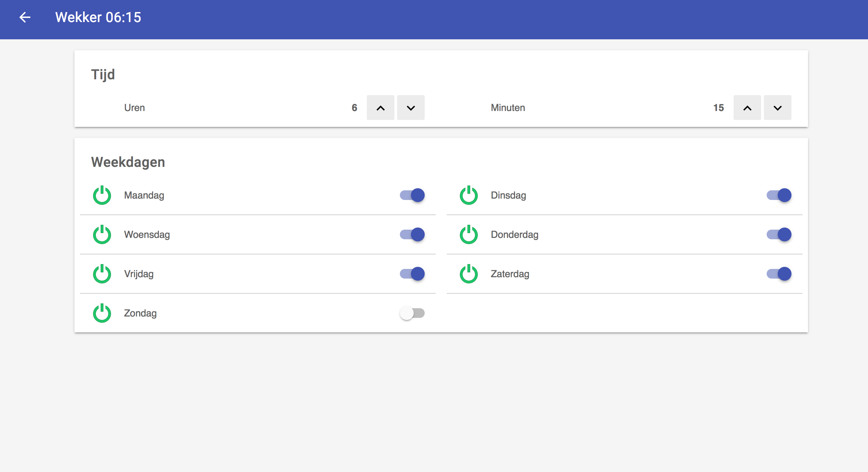
Task: Disable the Maandag alarm switch
Action: point(412,195)
